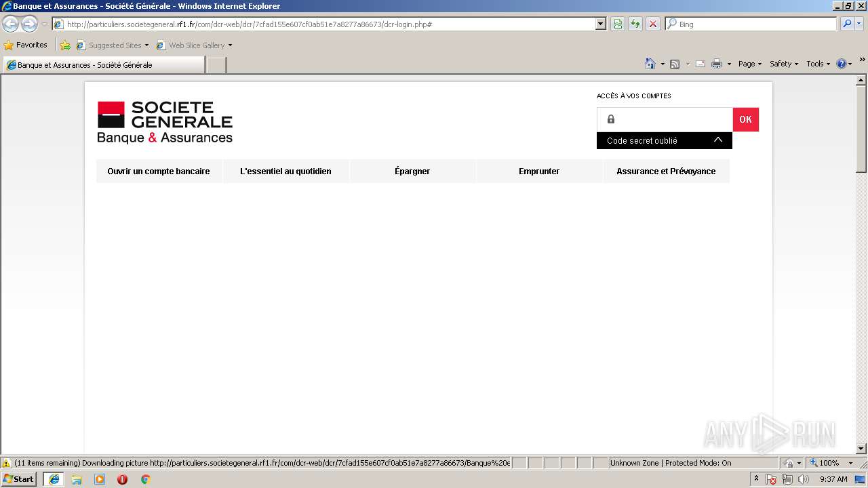Click the padlock icon in login field
Viewport: 868px width, 488px height.
[x=611, y=119]
